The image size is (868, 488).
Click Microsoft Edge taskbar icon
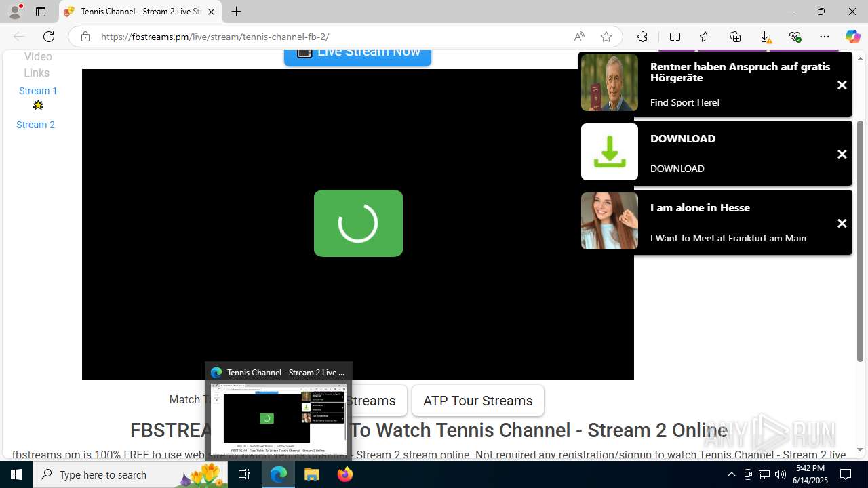click(279, 474)
